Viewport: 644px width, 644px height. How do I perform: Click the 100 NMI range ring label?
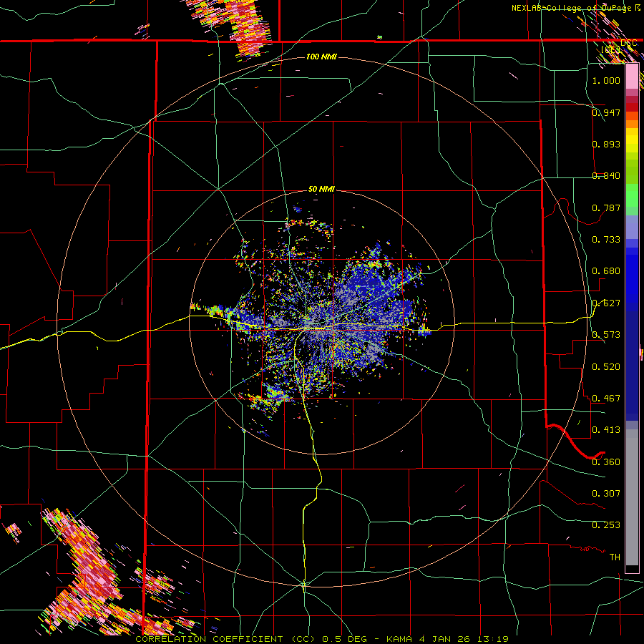coord(321,57)
